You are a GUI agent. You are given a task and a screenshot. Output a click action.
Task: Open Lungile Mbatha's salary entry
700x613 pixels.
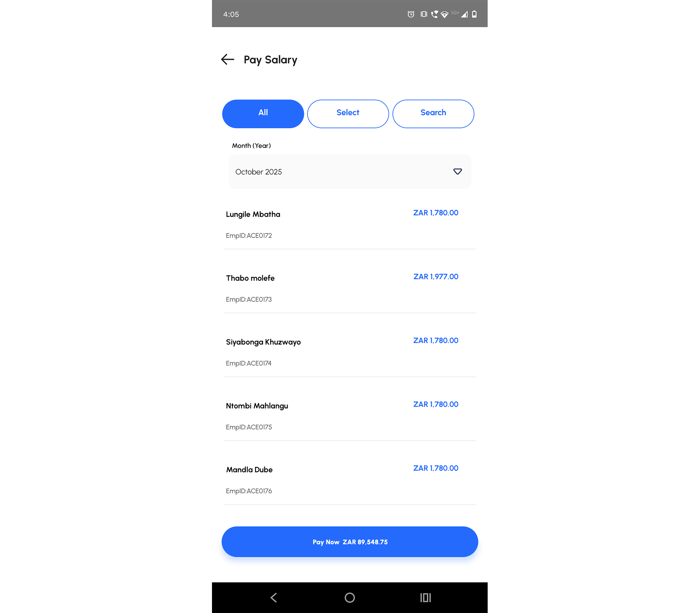point(350,224)
